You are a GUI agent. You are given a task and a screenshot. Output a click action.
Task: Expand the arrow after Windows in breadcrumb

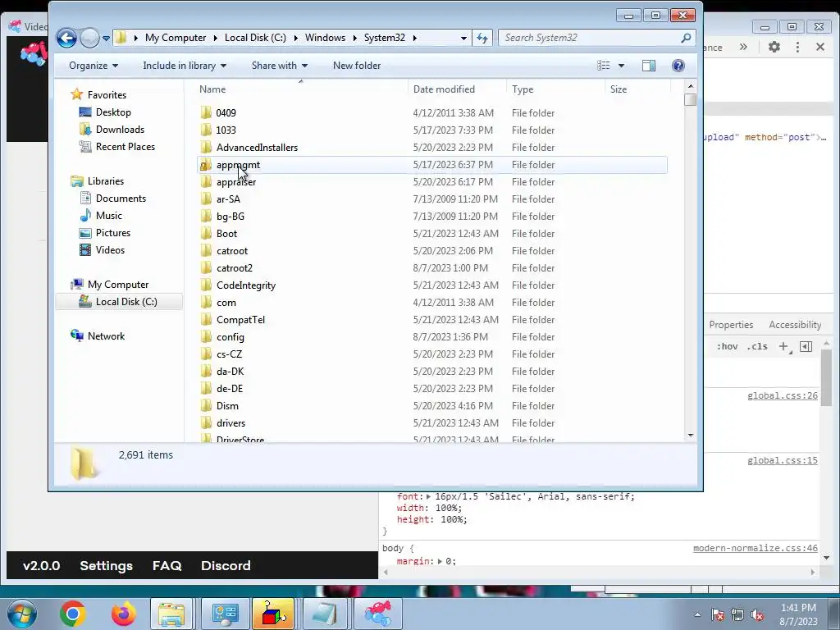pos(354,38)
